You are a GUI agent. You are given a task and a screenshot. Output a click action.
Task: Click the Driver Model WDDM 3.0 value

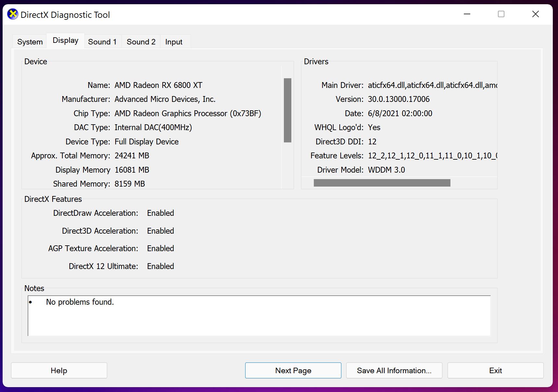click(387, 170)
